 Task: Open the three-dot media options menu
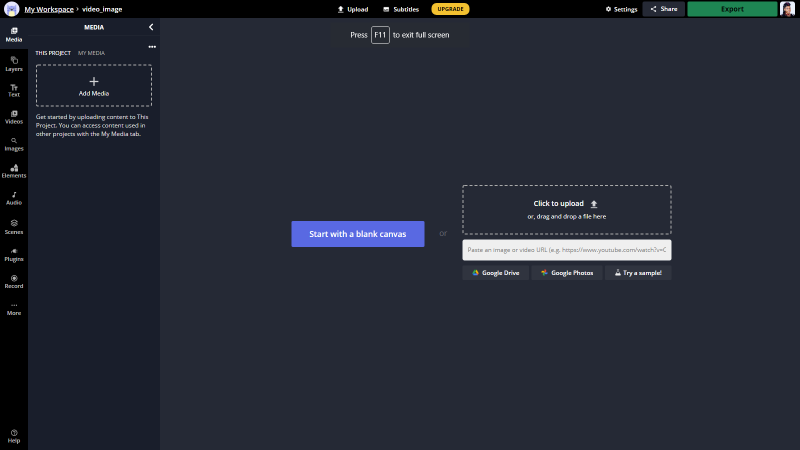coord(152,46)
